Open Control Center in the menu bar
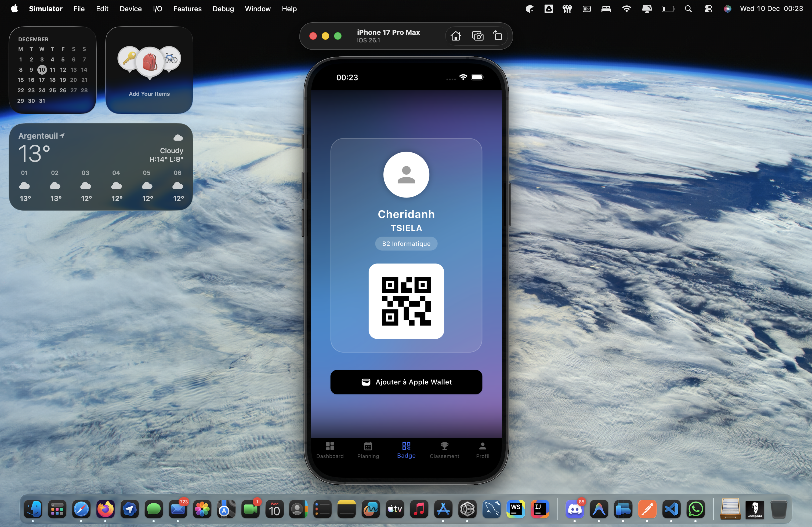812x527 pixels. [708, 9]
